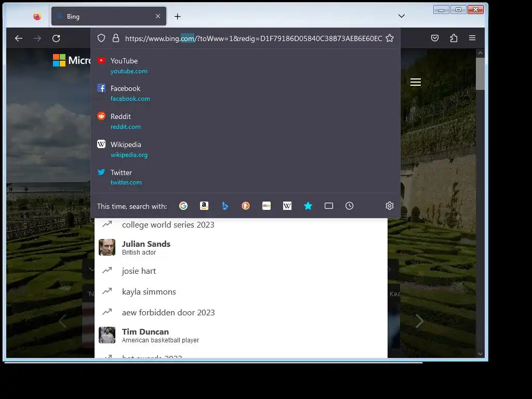Search Bookmarks using the star icon

(308, 206)
